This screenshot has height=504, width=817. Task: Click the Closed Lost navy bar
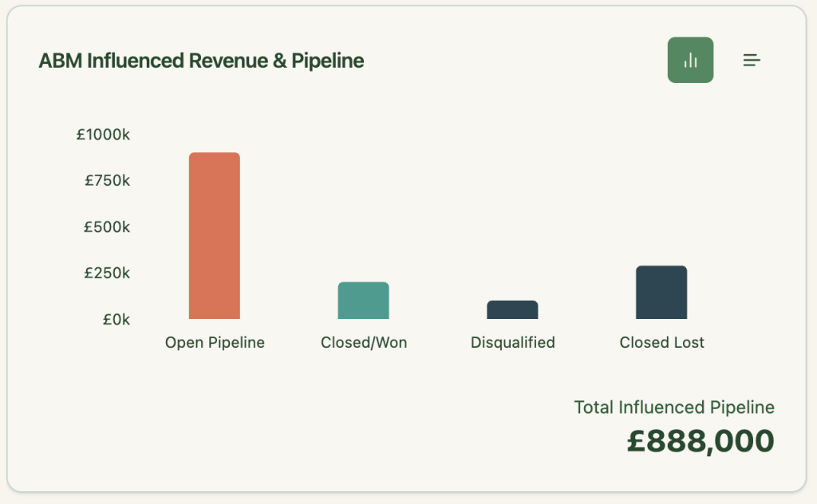661,292
